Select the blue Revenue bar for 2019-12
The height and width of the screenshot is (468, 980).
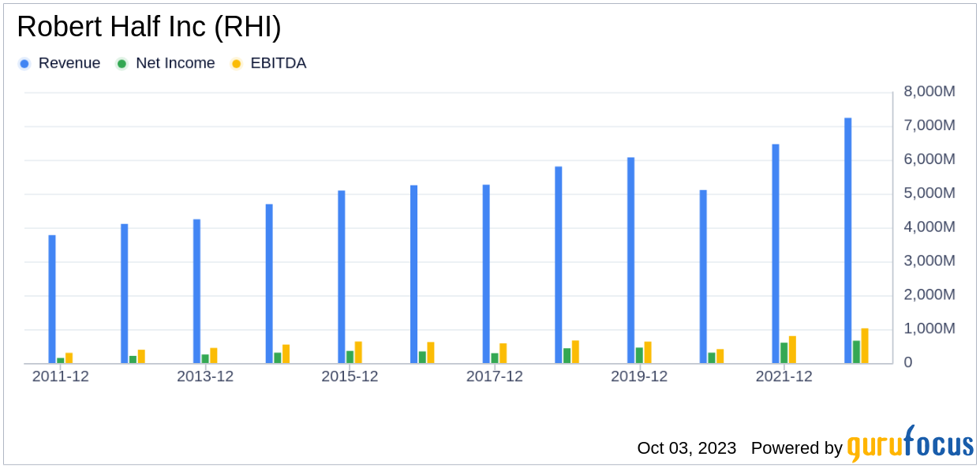point(631,260)
